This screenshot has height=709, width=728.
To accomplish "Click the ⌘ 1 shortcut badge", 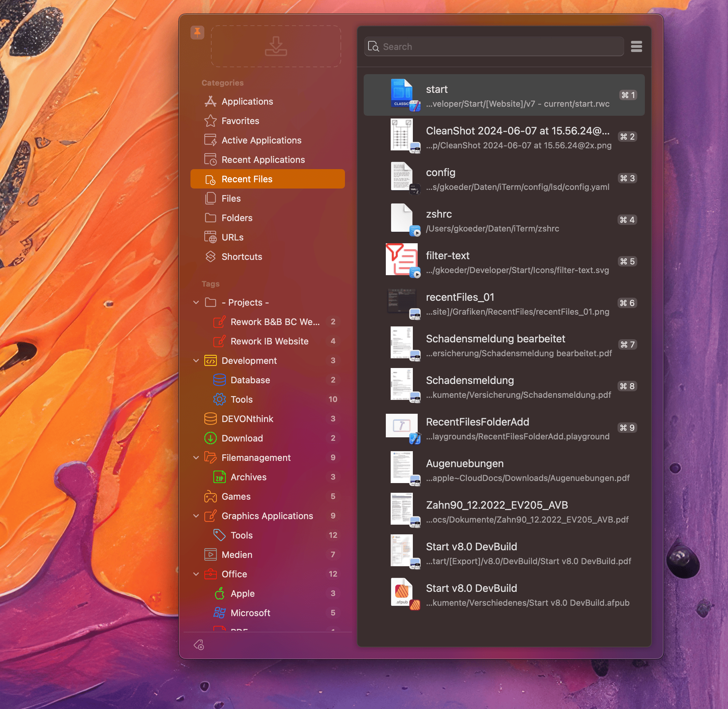I will pos(628,95).
